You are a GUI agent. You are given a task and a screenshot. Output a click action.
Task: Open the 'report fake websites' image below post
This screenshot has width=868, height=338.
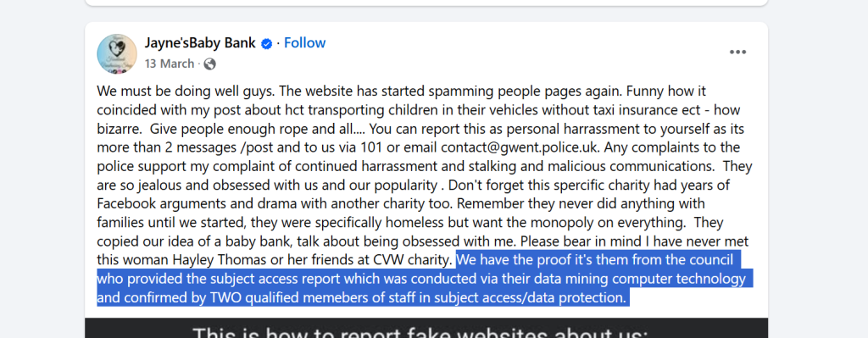pos(426,328)
